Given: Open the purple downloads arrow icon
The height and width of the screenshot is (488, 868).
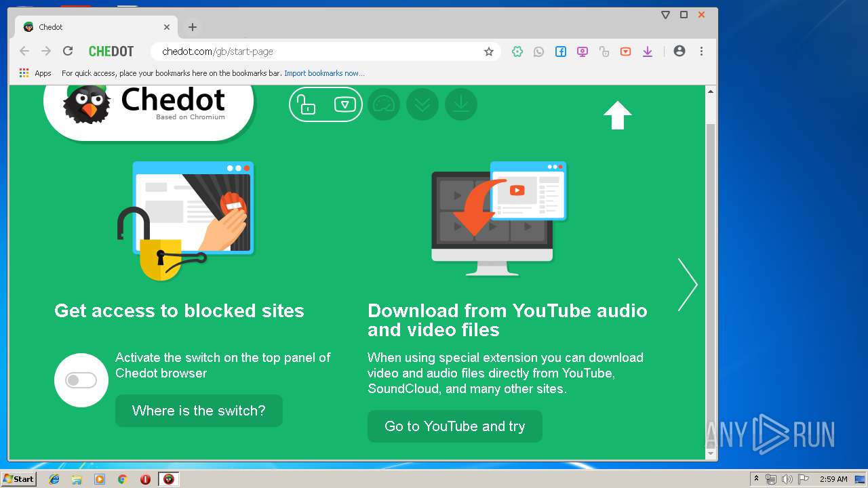Looking at the screenshot, I should (648, 52).
